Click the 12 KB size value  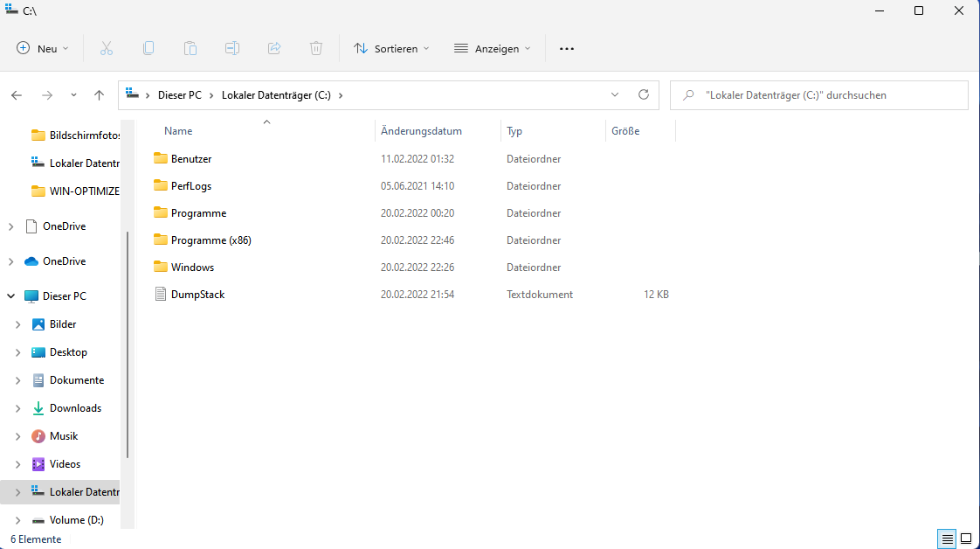coord(656,294)
